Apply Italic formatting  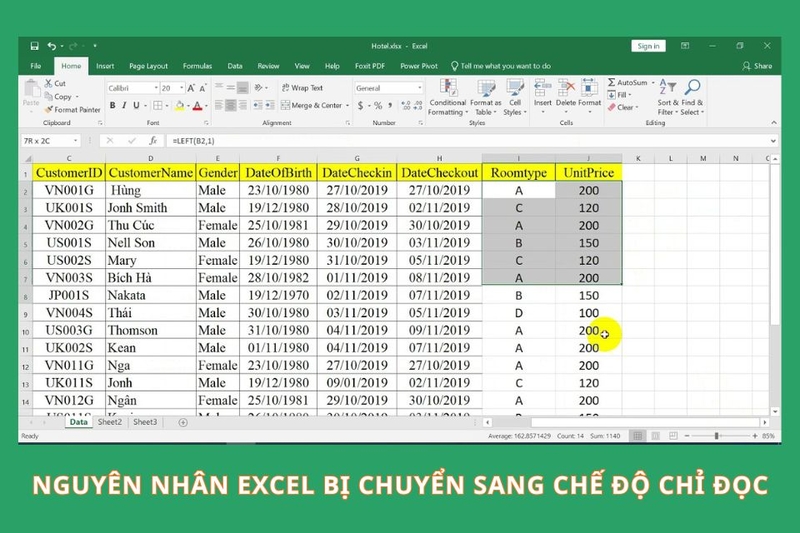coord(124,106)
